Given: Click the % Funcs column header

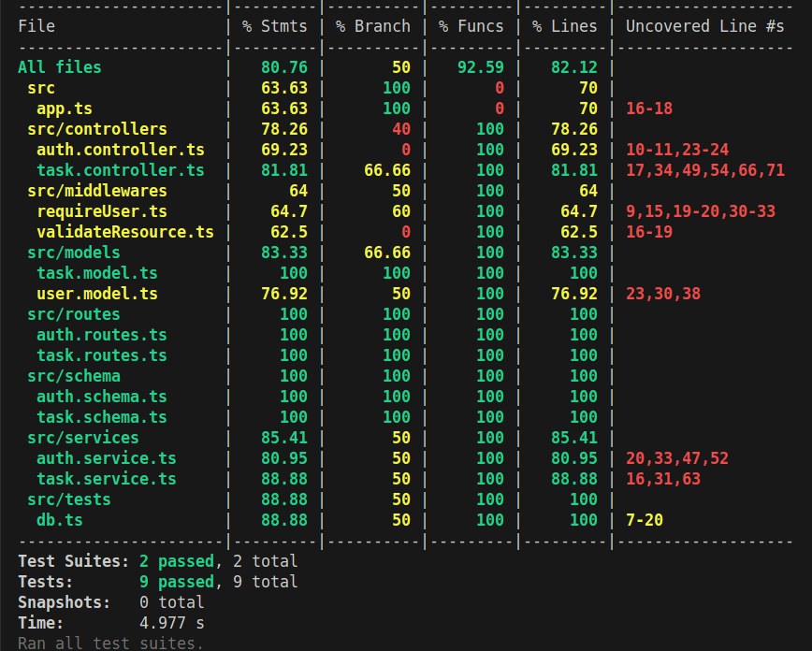Looking at the screenshot, I should [471, 25].
